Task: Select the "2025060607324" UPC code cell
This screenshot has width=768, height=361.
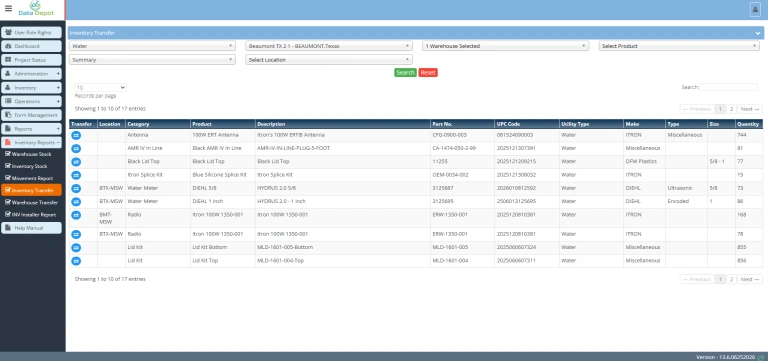Action: pyautogui.click(x=527, y=247)
